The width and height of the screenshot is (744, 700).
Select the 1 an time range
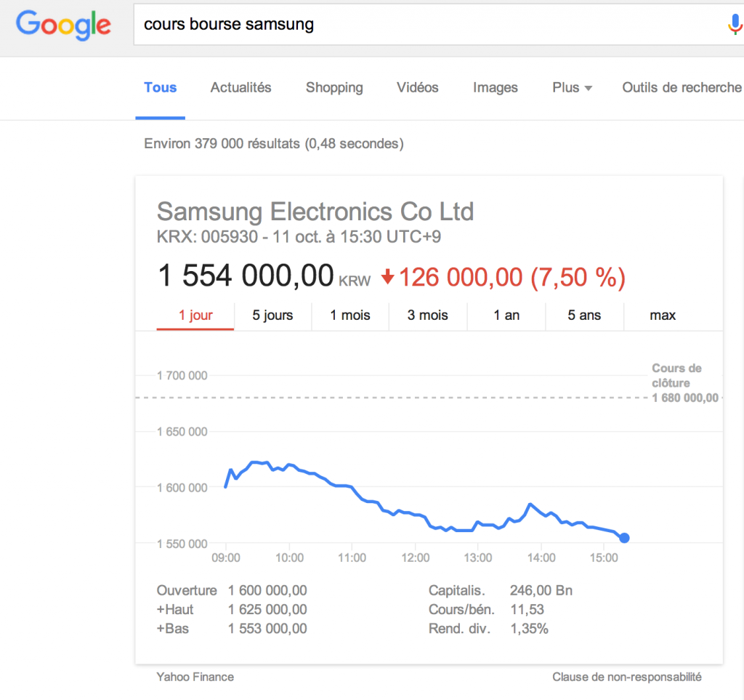506,315
